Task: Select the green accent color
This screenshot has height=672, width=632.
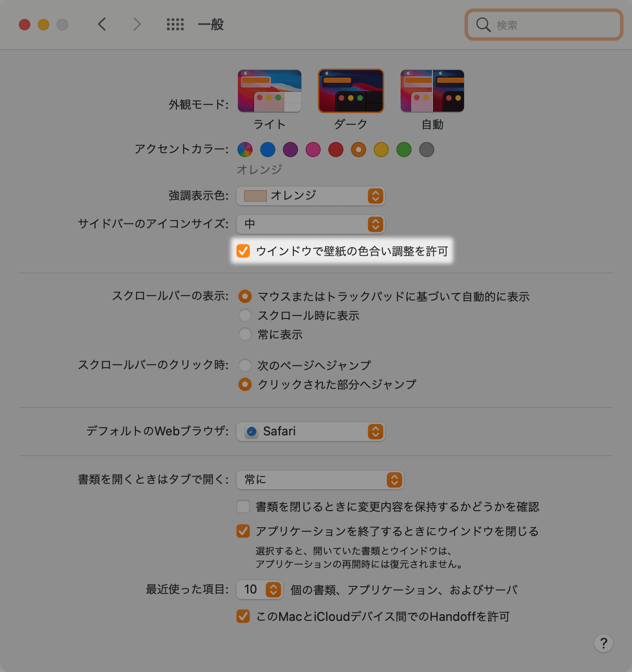Action: click(x=404, y=150)
